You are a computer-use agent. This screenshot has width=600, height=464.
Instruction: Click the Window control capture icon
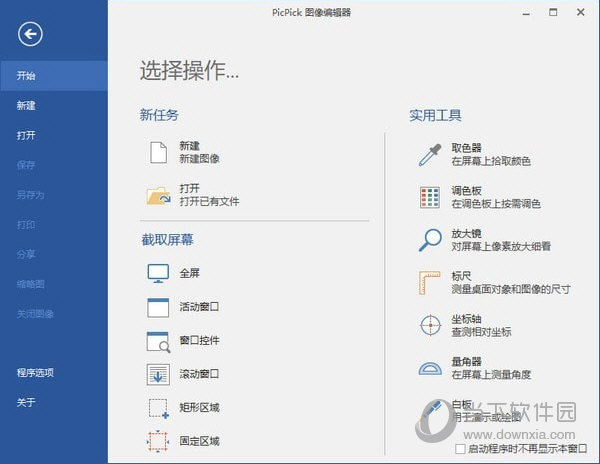[158, 342]
